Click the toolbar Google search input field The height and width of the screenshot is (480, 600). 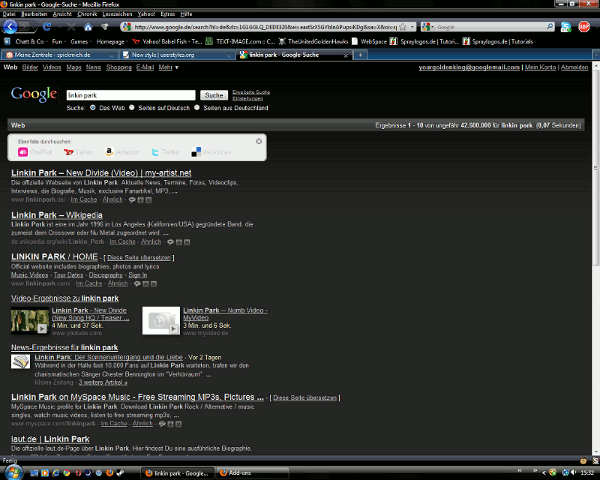coord(491,27)
